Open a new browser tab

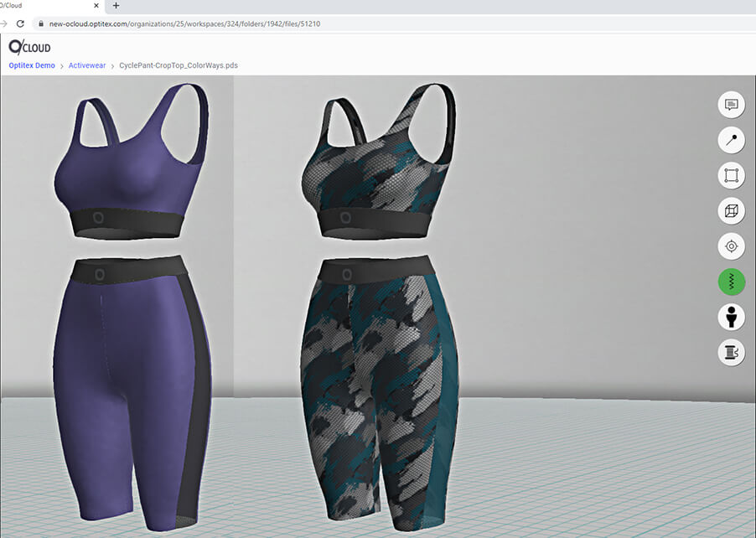point(116,6)
